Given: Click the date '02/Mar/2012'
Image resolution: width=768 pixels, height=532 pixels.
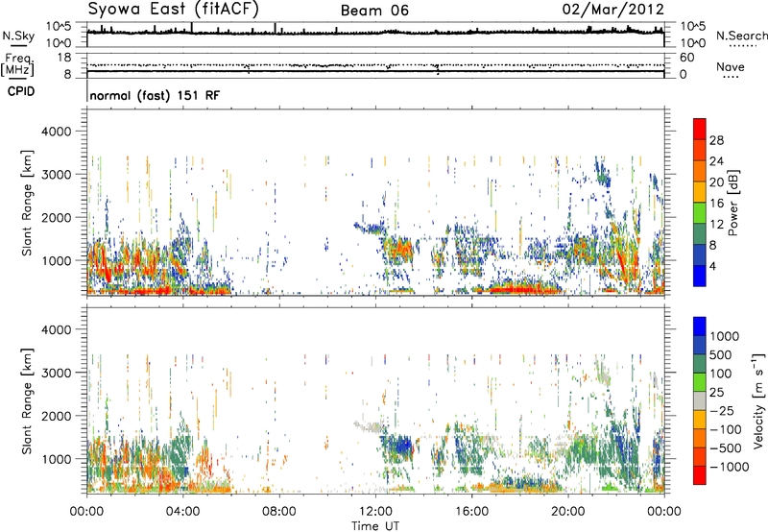Looking at the screenshot, I should tap(613, 10).
